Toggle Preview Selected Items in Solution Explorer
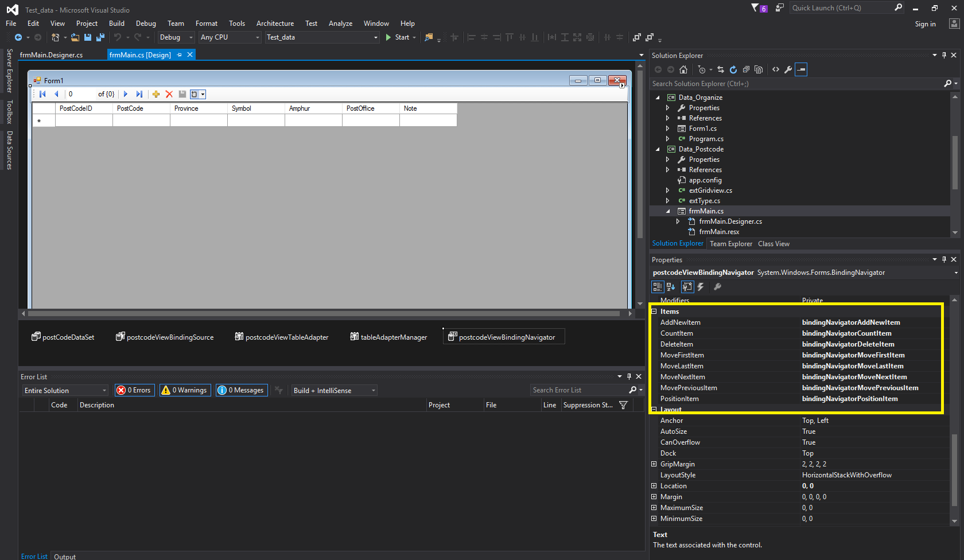 tap(802, 69)
